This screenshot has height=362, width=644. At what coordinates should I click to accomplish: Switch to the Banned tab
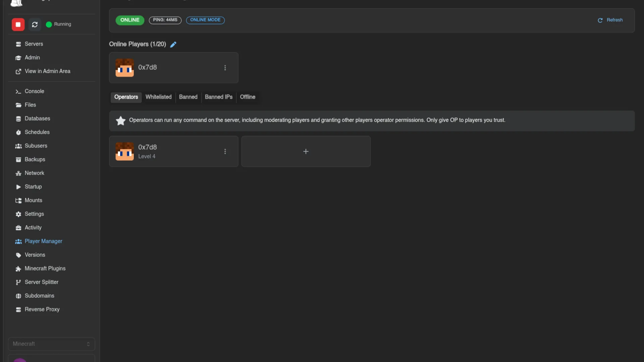[188, 97]
